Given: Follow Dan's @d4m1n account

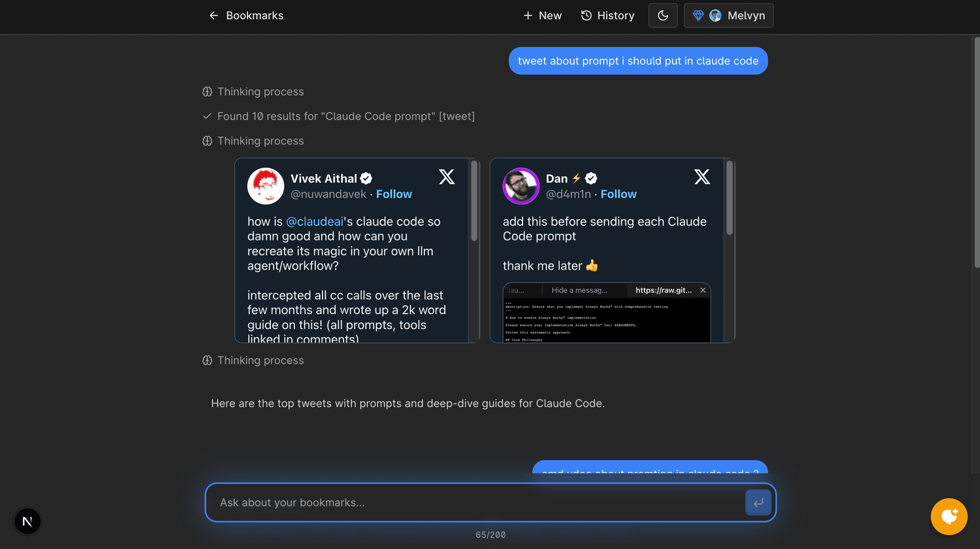Looking at the screenshot, I should pos(618,194).
